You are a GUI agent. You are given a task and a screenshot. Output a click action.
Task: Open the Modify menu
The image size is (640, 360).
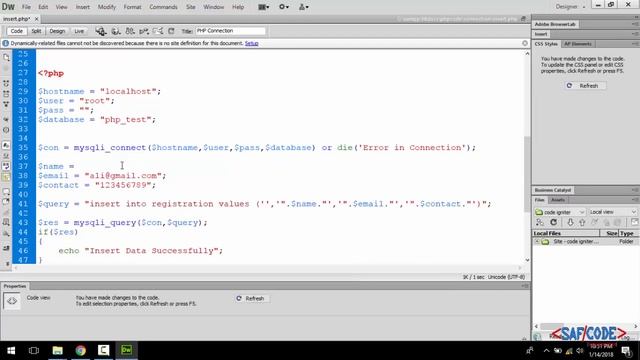[107, 7]
